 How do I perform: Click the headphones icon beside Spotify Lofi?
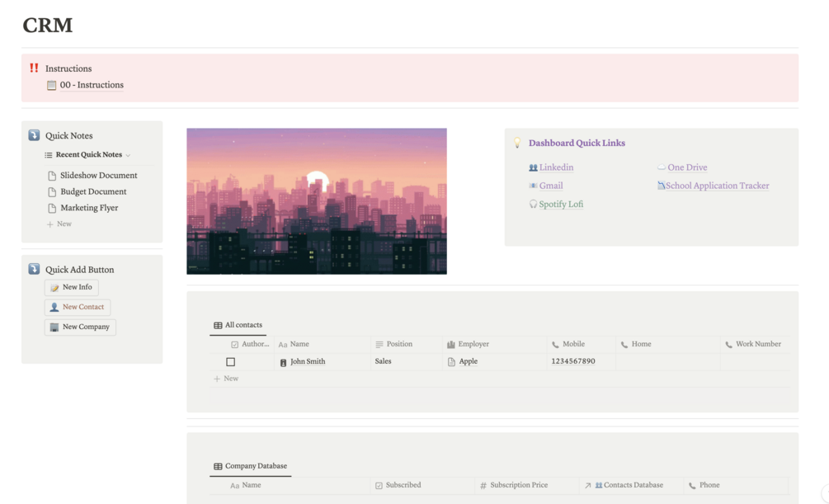(533, 204)
